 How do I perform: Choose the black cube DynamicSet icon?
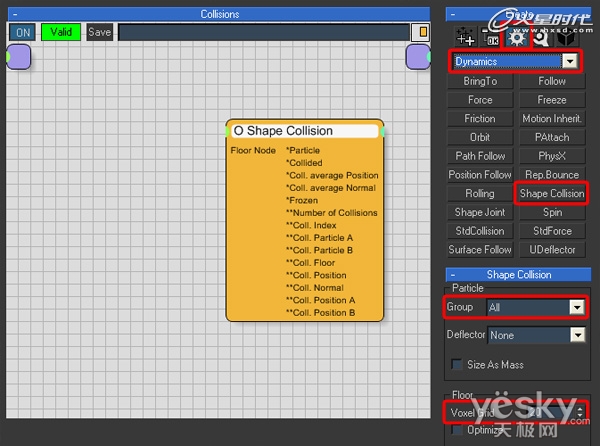[x=566, y=38]
